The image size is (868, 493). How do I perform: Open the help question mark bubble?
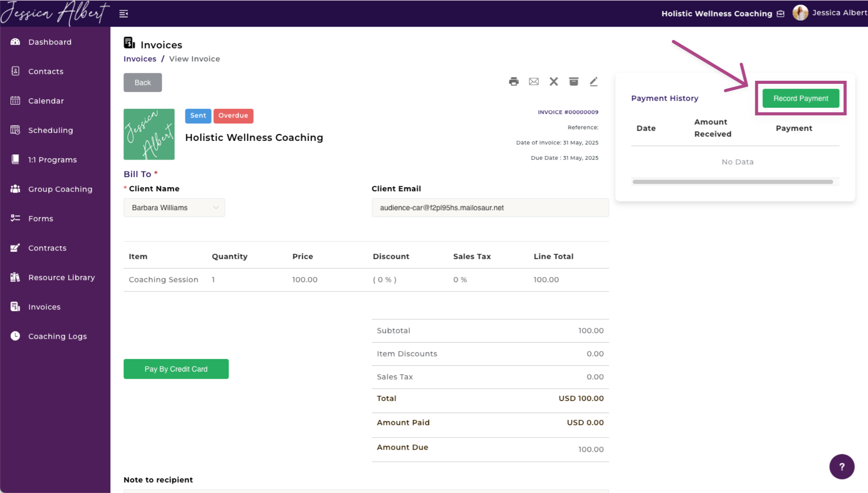(x=842, y=466)
